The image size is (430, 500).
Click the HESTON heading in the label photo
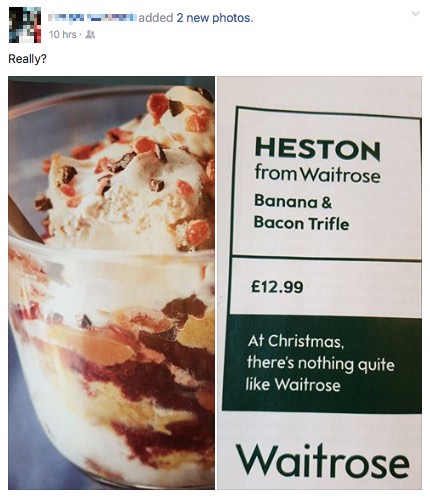(317, 149)
